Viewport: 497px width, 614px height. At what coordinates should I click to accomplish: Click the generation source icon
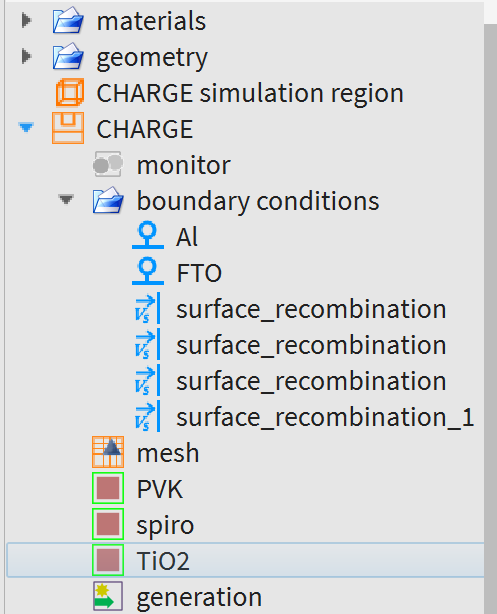click(108, 596)
